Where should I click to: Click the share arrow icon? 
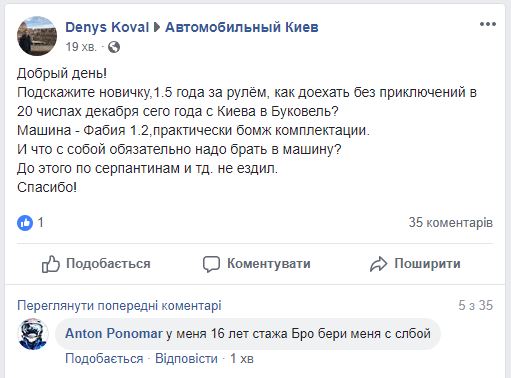pyautogui.click(x=378, y=264)
